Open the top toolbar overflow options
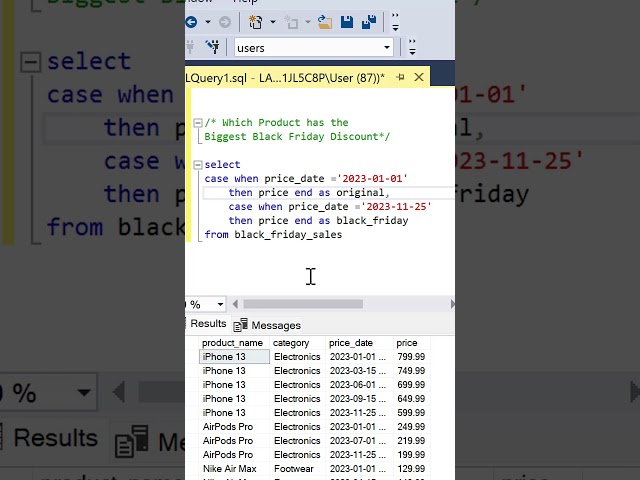The image size is (640, 480). [395, 22]
